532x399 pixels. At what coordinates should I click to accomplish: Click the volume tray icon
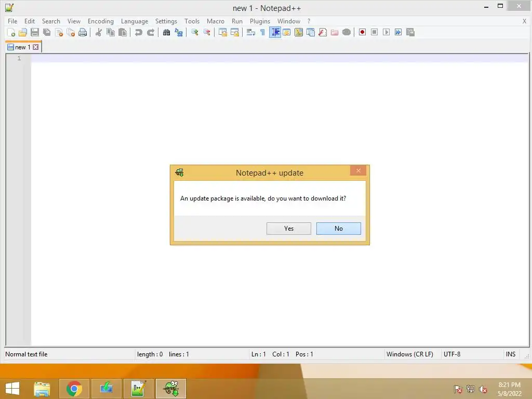483,389
